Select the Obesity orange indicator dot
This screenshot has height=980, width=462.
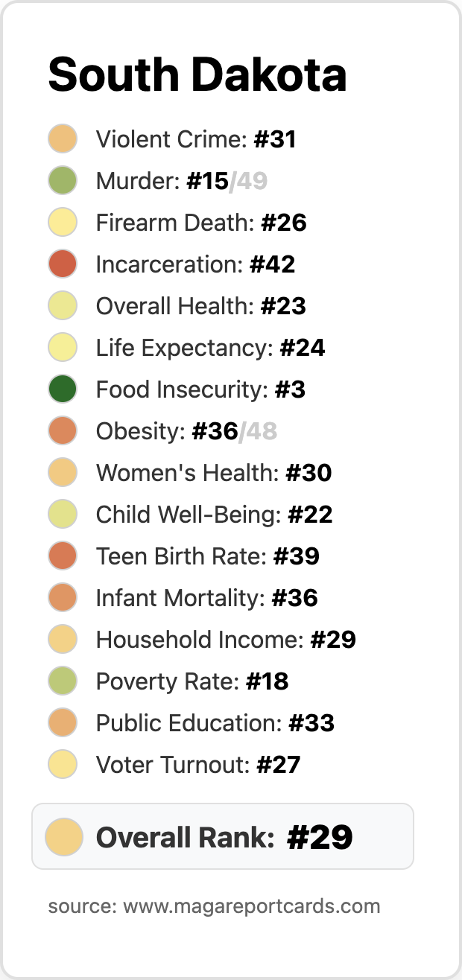coord(63,431)
